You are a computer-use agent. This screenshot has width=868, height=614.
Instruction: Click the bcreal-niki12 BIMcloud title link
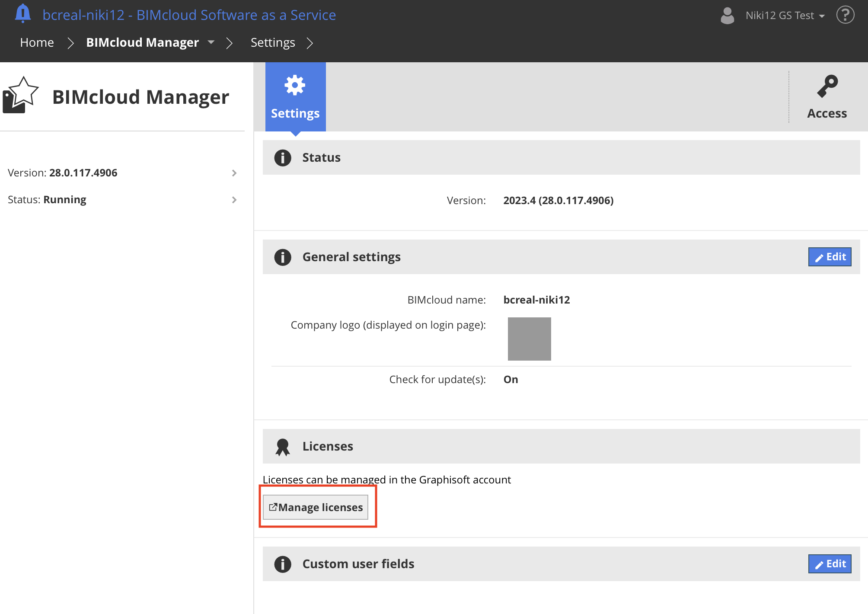(x=189, y=15)
